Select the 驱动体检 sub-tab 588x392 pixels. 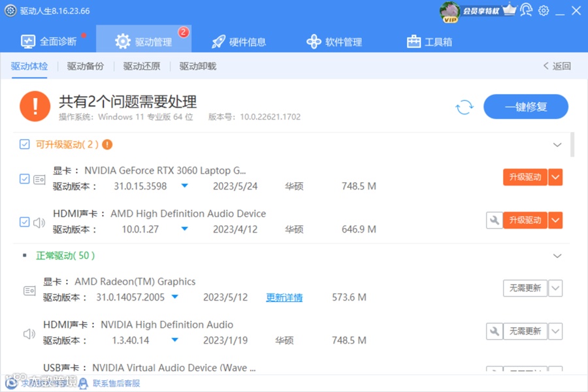(29, 67)
